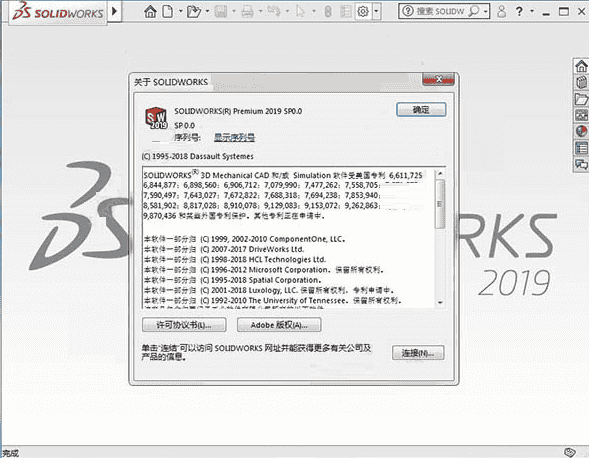Click the license text scrollbar thumb
The height and width of the screenshot is (458, 589).
click(440, 204)
